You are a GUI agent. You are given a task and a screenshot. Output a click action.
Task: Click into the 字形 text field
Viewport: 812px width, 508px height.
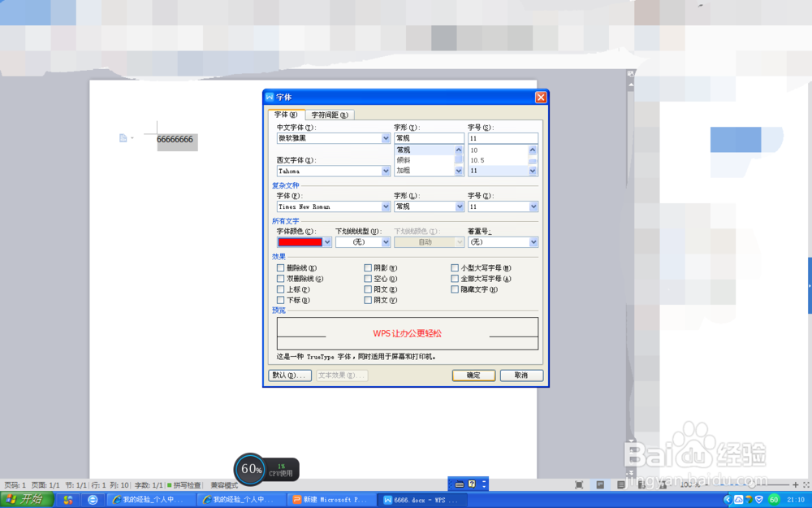(429, 138)
